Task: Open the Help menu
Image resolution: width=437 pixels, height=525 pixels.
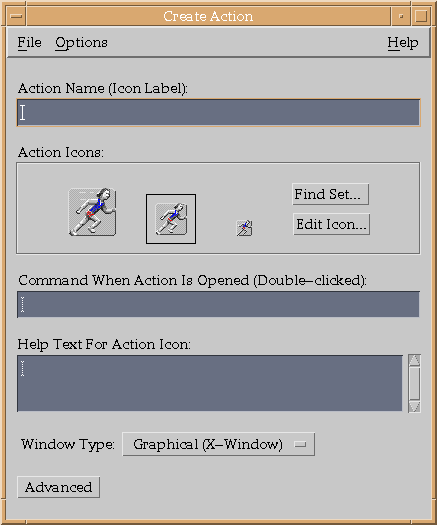Action: [403, 43]
